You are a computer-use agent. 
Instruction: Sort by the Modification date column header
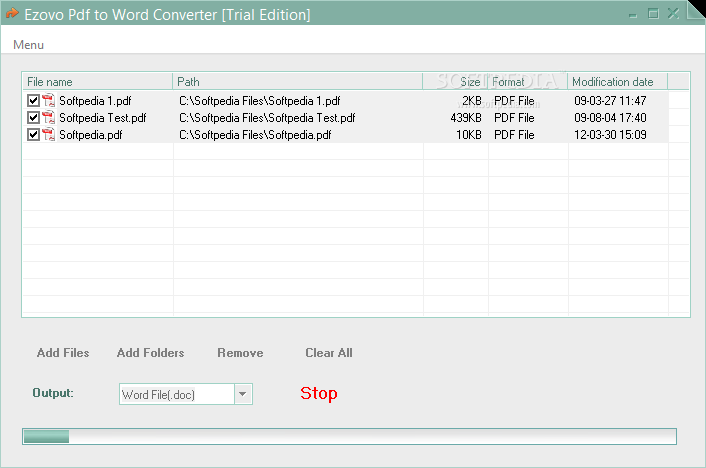[x=618, y=82]
